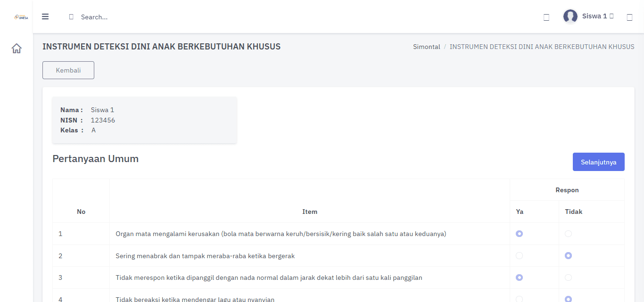Click the search magnifier icon
The image size is (644, 302).
(71, 17)
